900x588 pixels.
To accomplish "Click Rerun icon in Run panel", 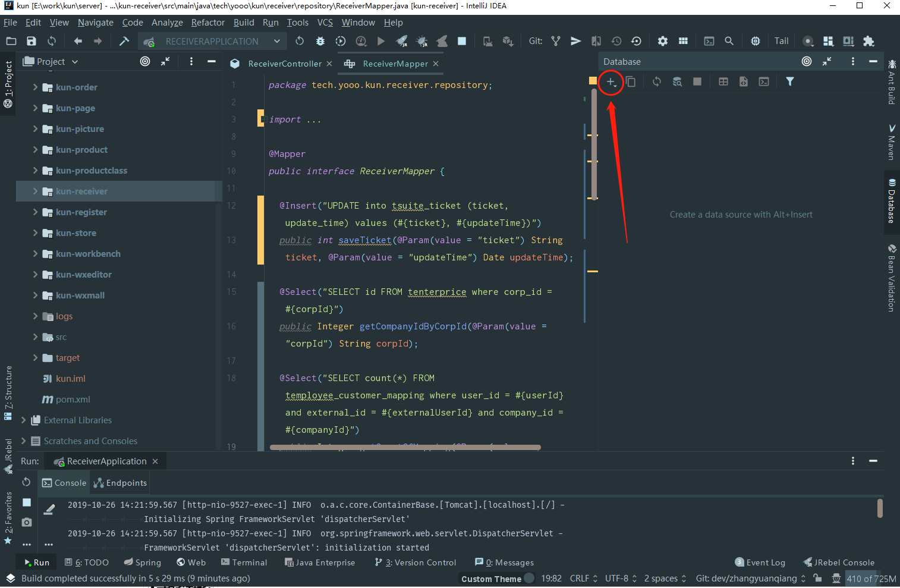I will 26,482.
